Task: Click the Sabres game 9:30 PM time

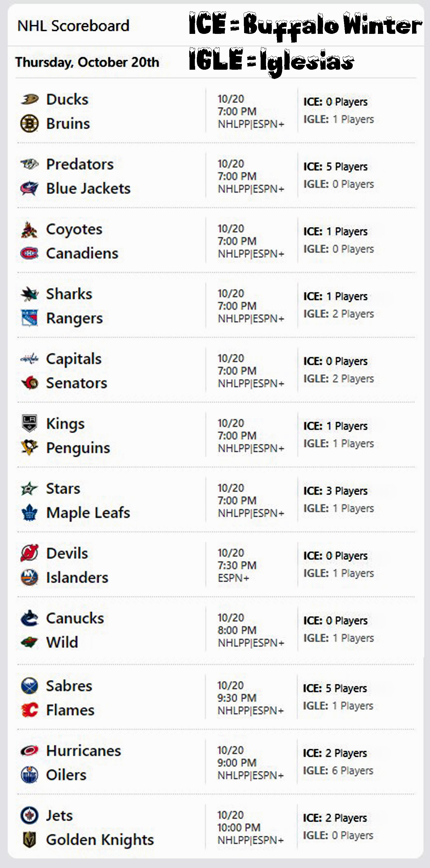Action: coord(237,698)
